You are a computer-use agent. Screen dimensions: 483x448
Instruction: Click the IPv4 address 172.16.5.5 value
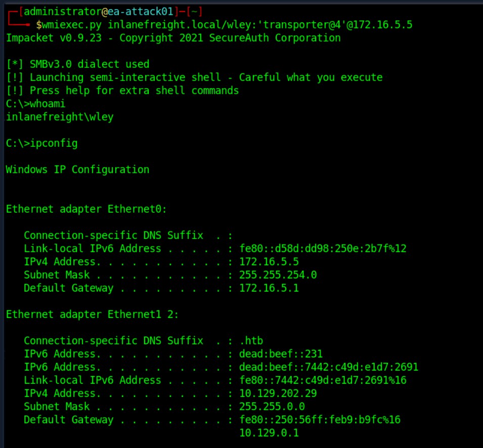click(x=269, y=262)
